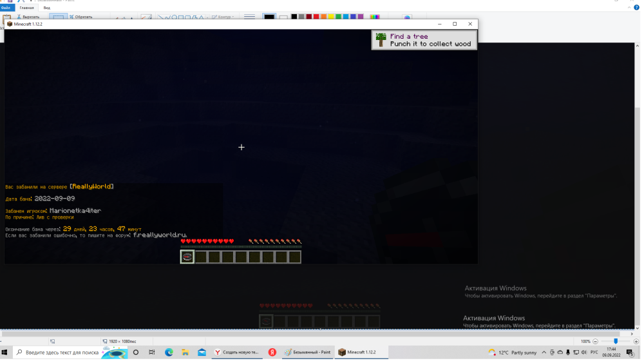644x363 pixels.
Task: Pick the purple palette color in Paint
Action: coord(361,17)
